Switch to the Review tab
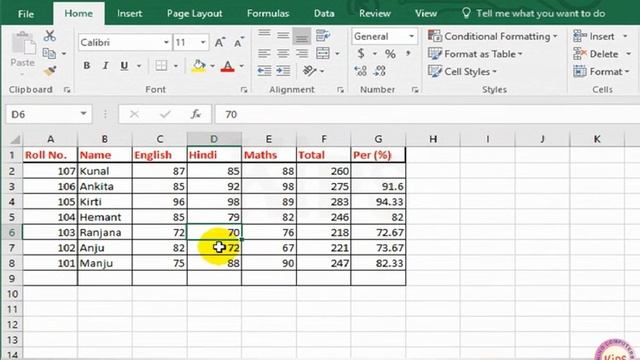Image resolution: width=640 pixels, height=360 pixels. (x=375, y=13)
